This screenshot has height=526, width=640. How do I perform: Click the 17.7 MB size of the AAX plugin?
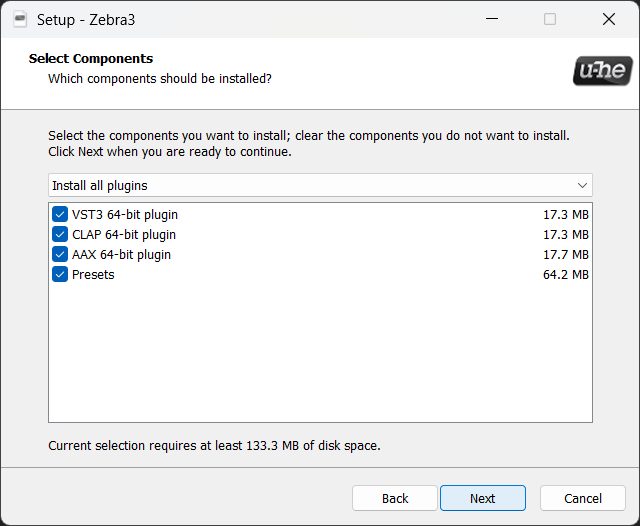click(565, 254)
